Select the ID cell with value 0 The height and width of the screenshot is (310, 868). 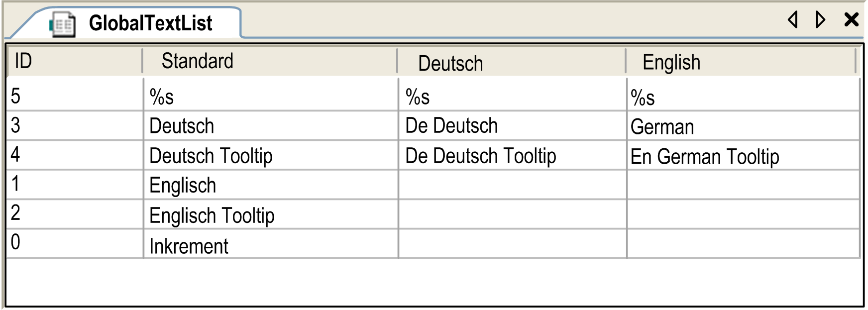click(x=75, y=243)
